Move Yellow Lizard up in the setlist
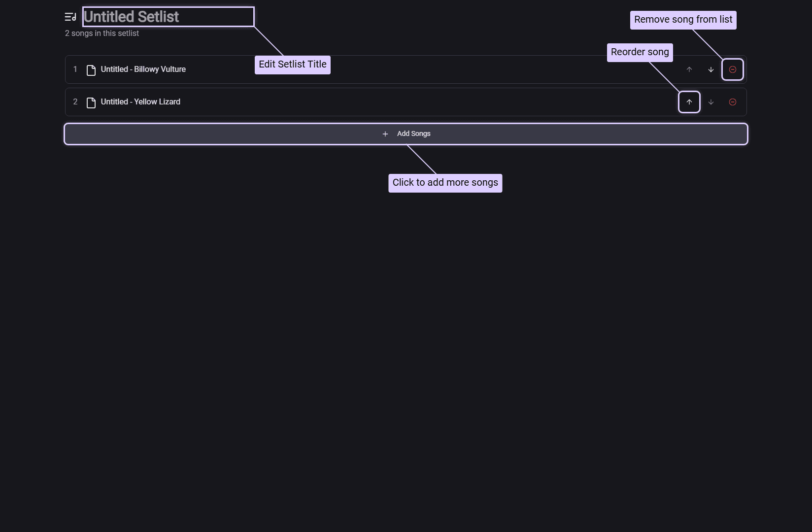Image resolution: width=812 pixels, height=532 pixels. [x=689, y=102]
